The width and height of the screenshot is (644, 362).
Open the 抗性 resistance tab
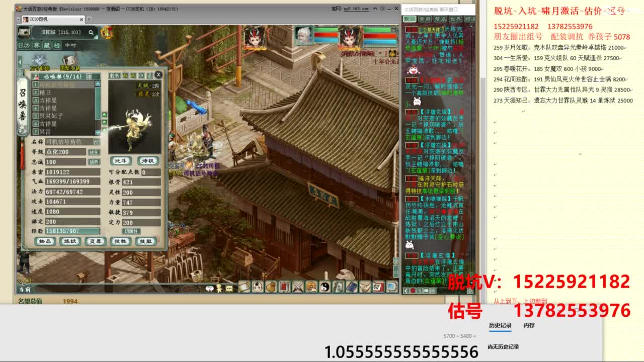[120, 241]
